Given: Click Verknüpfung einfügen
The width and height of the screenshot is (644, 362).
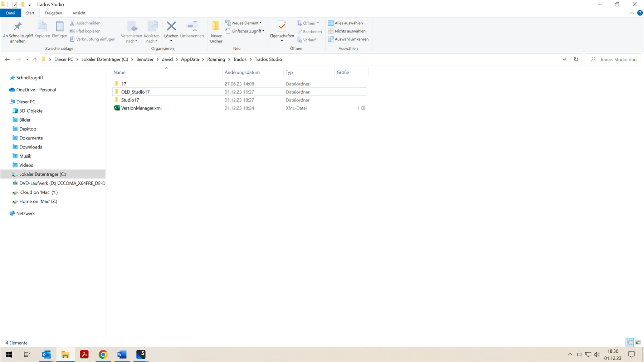Looking at the screenshot, I should click(93, 39).
